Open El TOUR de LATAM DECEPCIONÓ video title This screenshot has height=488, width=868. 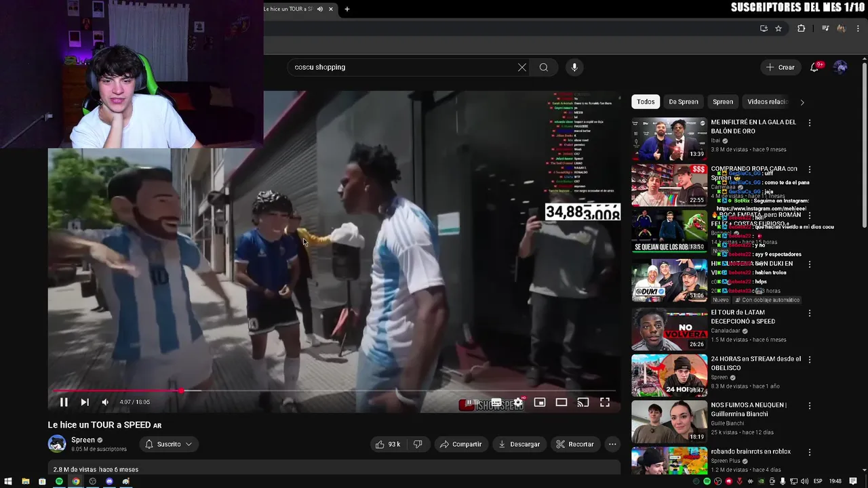coord(743,317)
